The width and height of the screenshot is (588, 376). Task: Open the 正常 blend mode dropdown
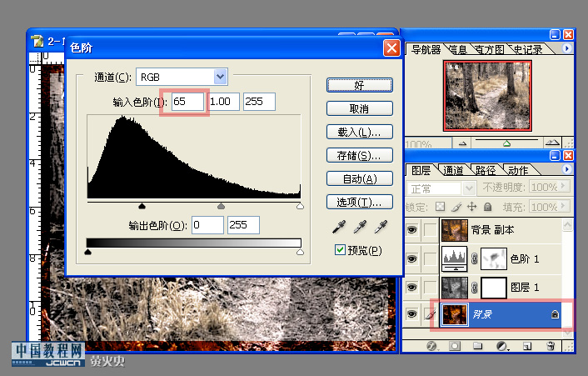[x=469, y=188]
